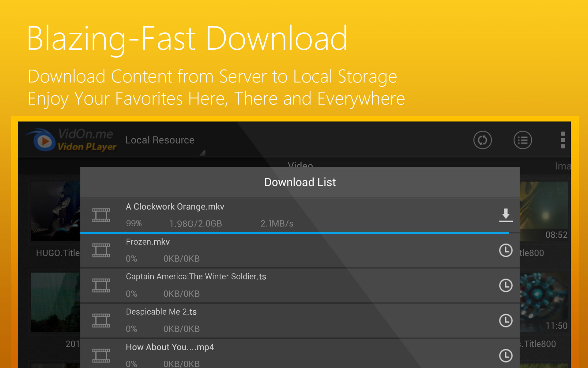Switch to the Video tab
The width and height of the screenshot is (588, 368).
pos(300,165)
